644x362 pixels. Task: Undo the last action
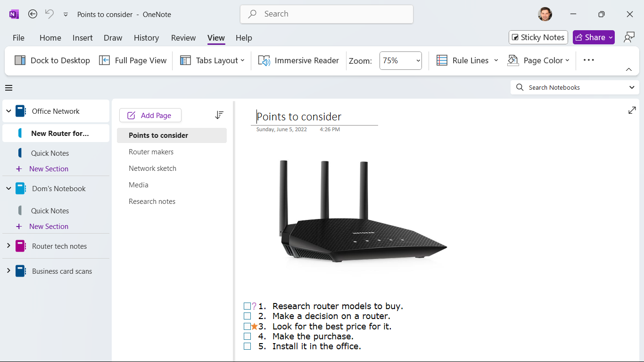pos(49,14)
